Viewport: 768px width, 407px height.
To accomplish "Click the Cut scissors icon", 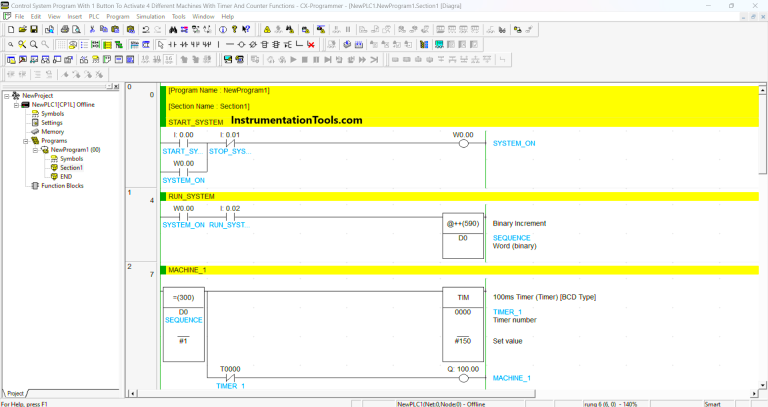I will click(x=91, y=30).
